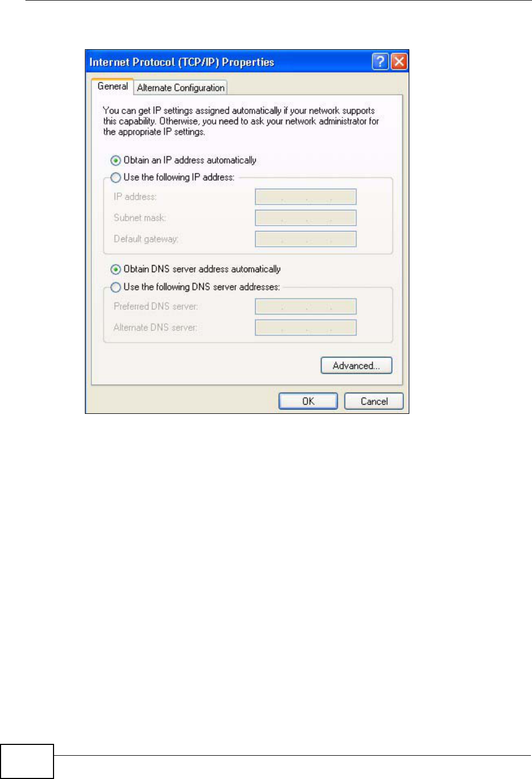Image resolution: width=532 pixels, height=779 pixels.
Task: Close the TCP/IP Properties dialog
Action: coord(399,62)
